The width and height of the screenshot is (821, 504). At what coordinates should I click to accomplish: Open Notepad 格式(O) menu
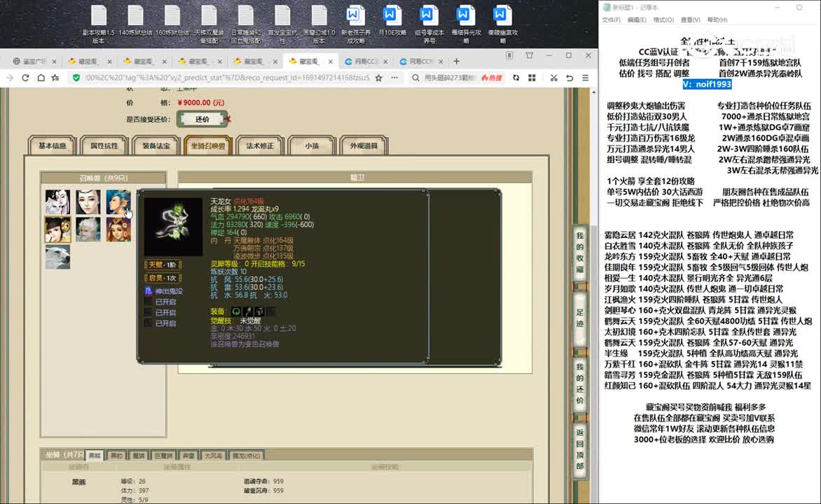[x=663, y=20]
